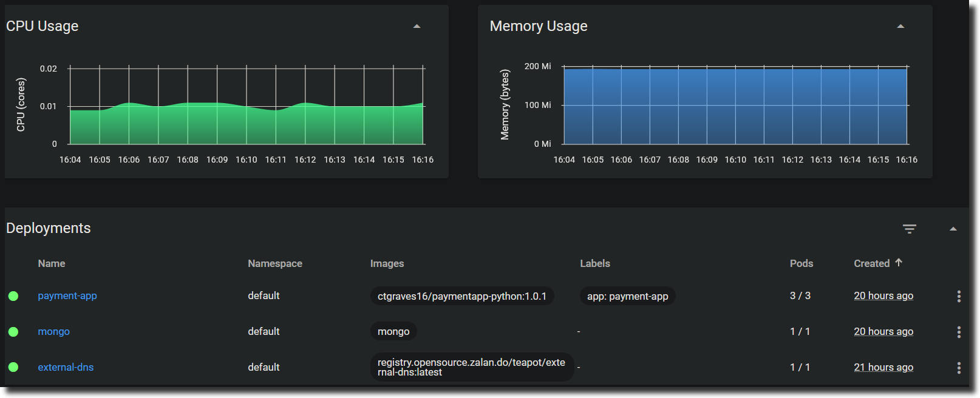Viewport: 980px width, 398px height.
Task: Click the 3 / 3 pods value
Action: (800, 295)
